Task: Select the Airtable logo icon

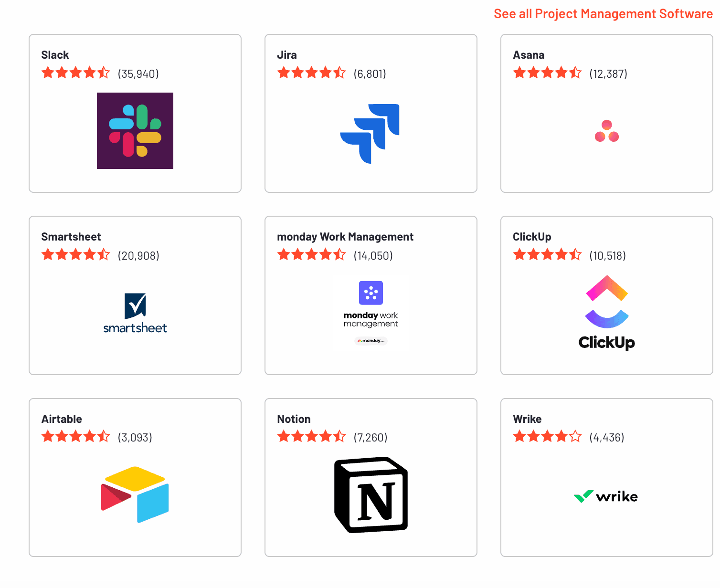Action: coord(135,494)
